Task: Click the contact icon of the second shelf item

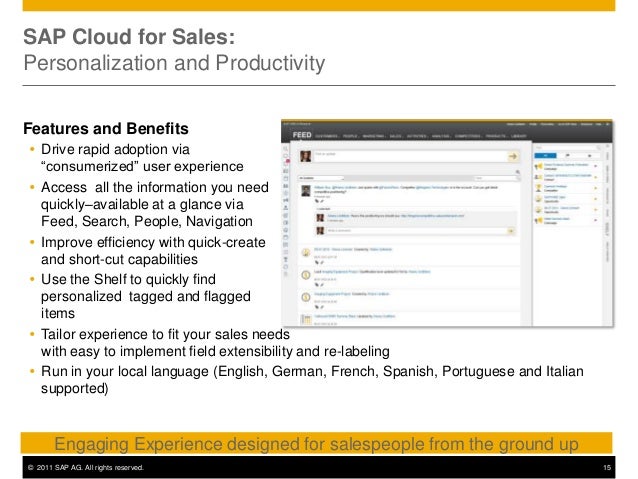Action: (538, 177)
